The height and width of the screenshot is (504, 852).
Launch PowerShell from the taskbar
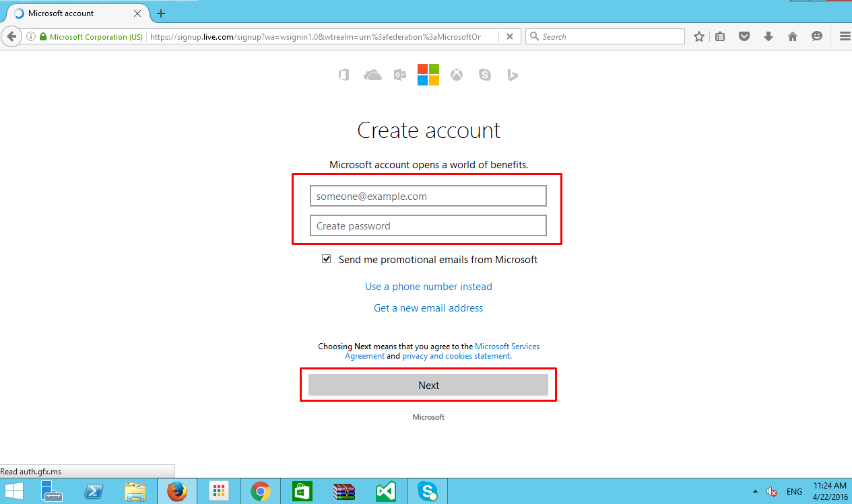[94, 492]
